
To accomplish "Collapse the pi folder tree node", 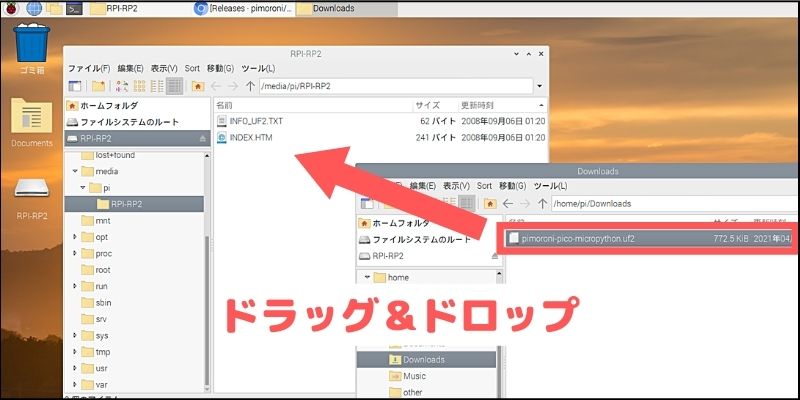I will (x=82, y=188).
